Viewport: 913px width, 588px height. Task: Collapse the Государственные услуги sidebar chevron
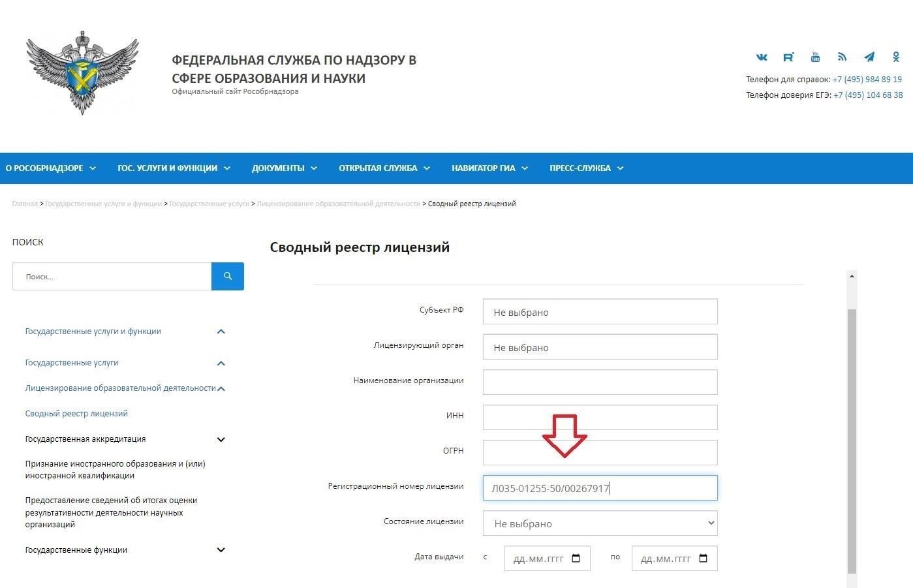pos(221,363)
